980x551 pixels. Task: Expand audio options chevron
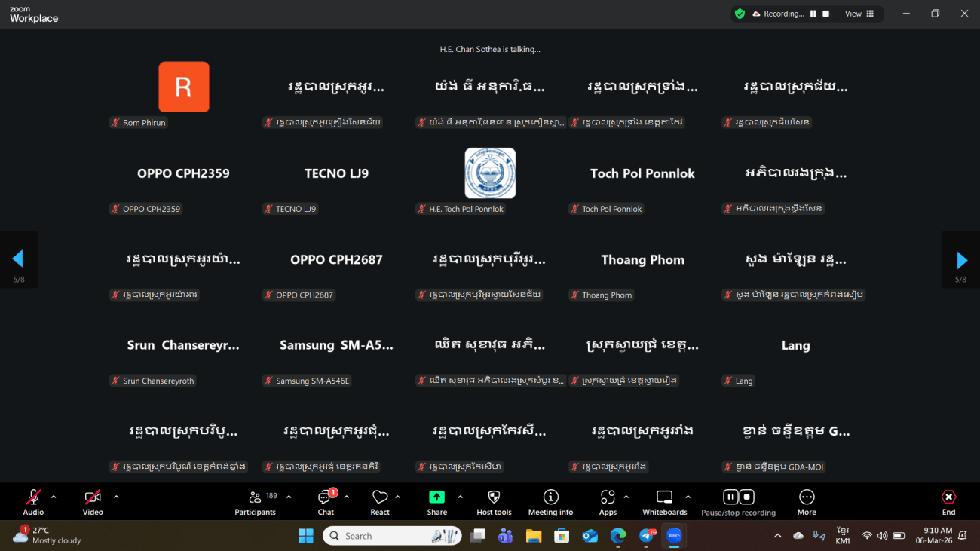point(54,497)
